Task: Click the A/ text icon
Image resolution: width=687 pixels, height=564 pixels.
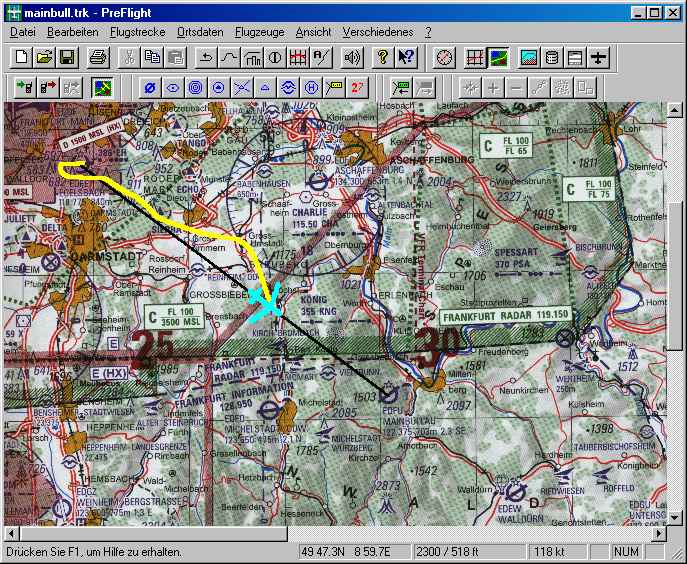Action: point(321,57)
